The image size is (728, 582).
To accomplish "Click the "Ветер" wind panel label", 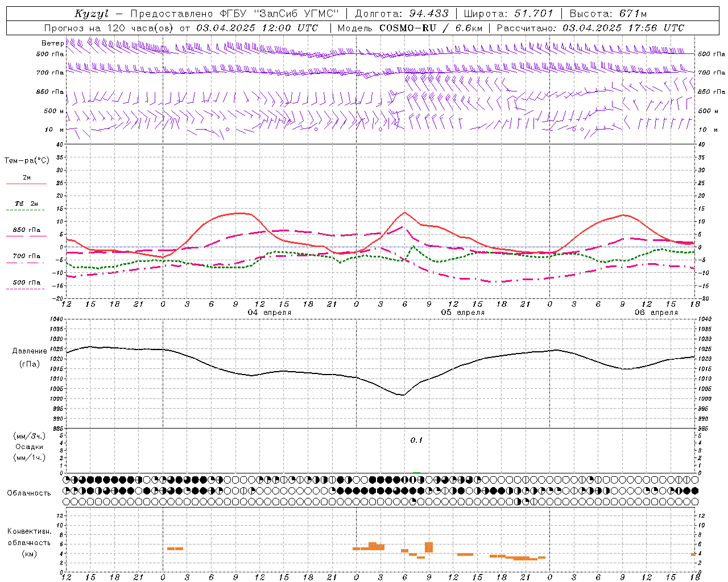I will coord(52,43).
